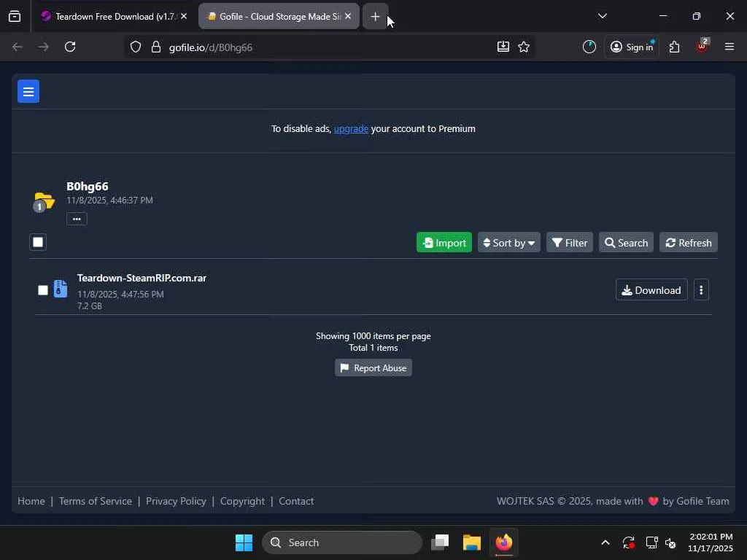Image resolution: width=747 pixels, height=560 pixels.
Task: Open the Extensions puzzle icon
Action: click(674, 47)
